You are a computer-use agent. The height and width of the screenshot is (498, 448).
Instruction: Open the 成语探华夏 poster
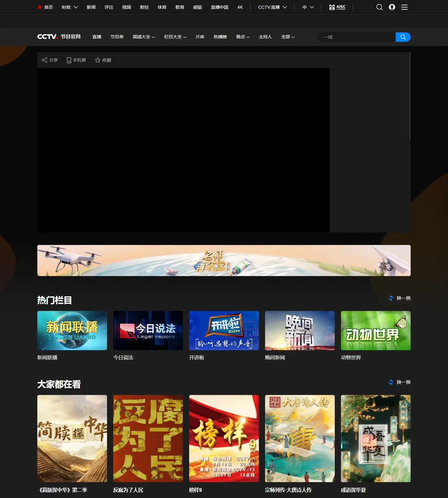(376, 439)
